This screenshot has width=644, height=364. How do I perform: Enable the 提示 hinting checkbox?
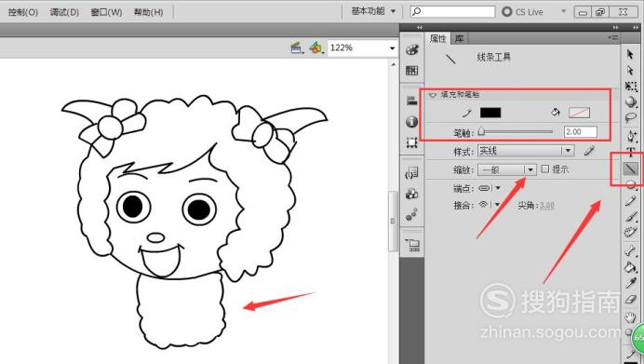[545, 169]
